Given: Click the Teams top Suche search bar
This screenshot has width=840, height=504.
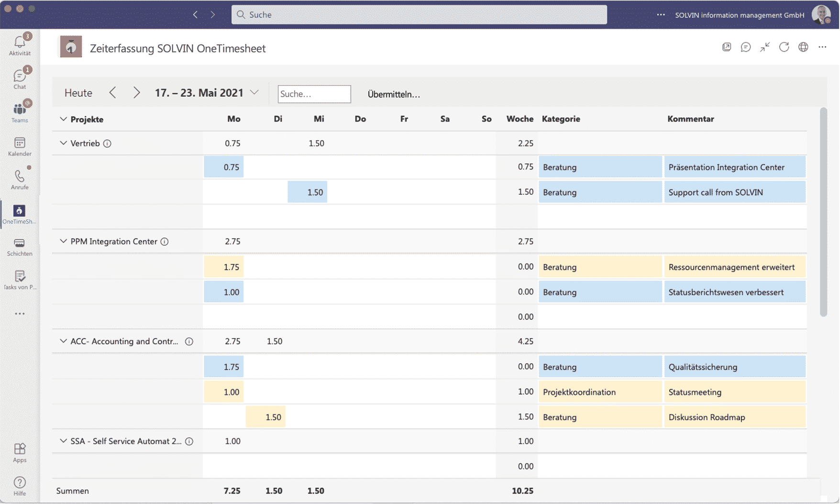Looking at the screenshot, I should (419, 15).
